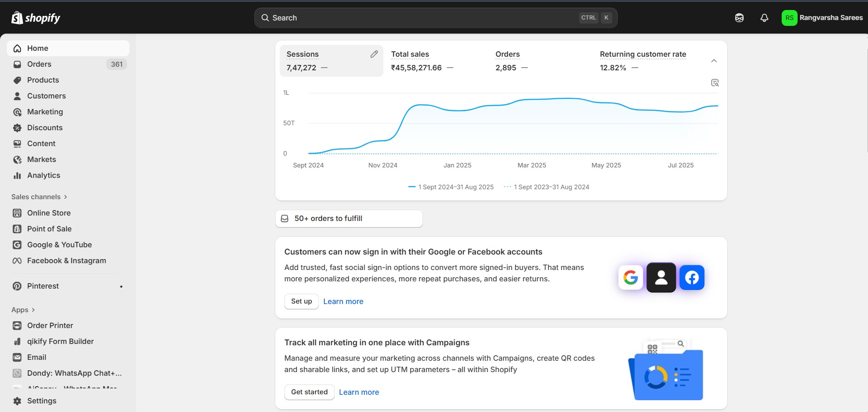Expand the Sales channels section
The image size is (868, 412).
click(x=40, y=197)
